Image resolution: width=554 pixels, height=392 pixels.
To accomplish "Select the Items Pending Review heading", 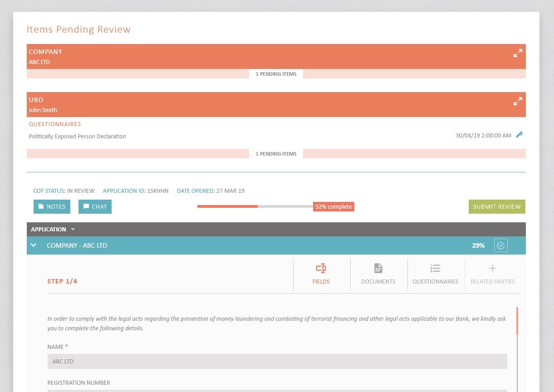I will (x=78, y=29).
